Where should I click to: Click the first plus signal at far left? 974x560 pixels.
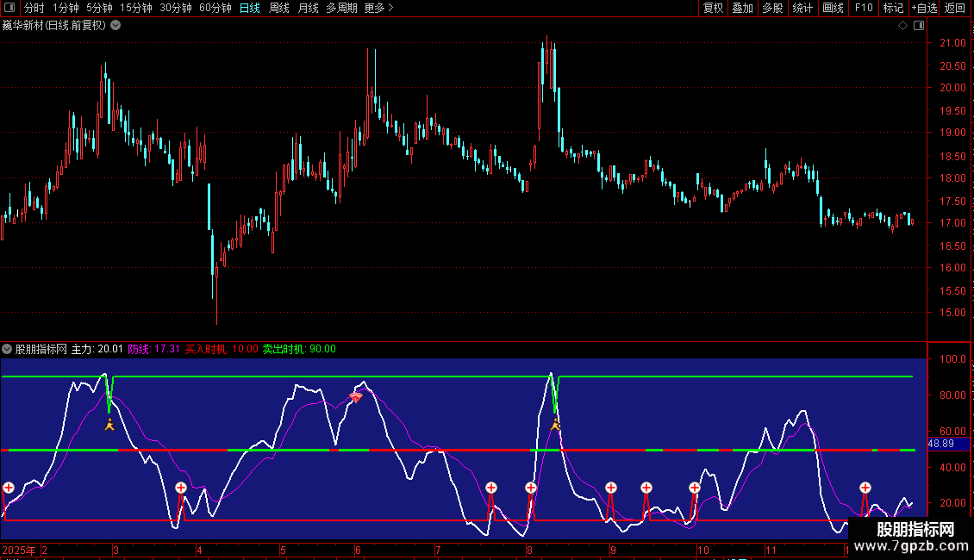pos(9,488)
